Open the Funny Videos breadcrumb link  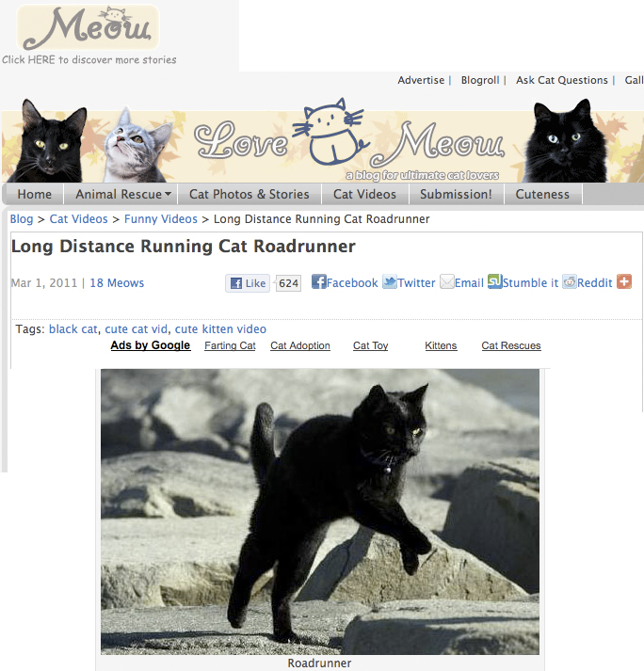click(161, 219)
